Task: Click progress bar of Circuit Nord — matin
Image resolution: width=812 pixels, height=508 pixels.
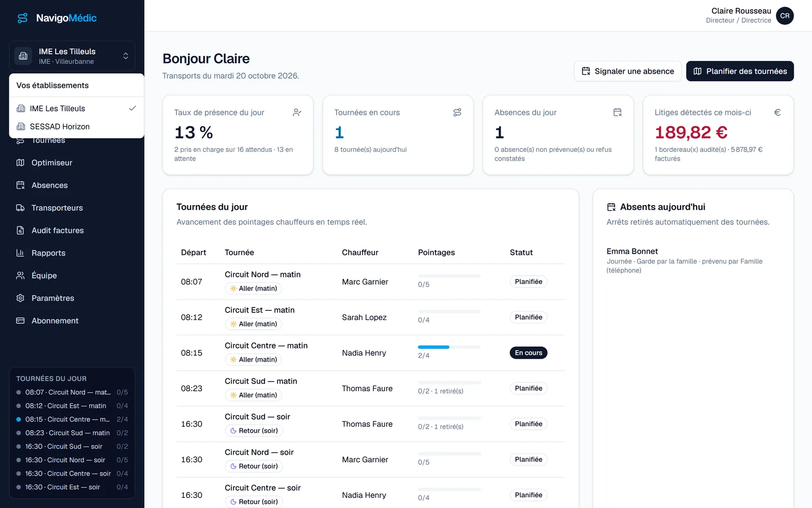Action: point(449,276)
